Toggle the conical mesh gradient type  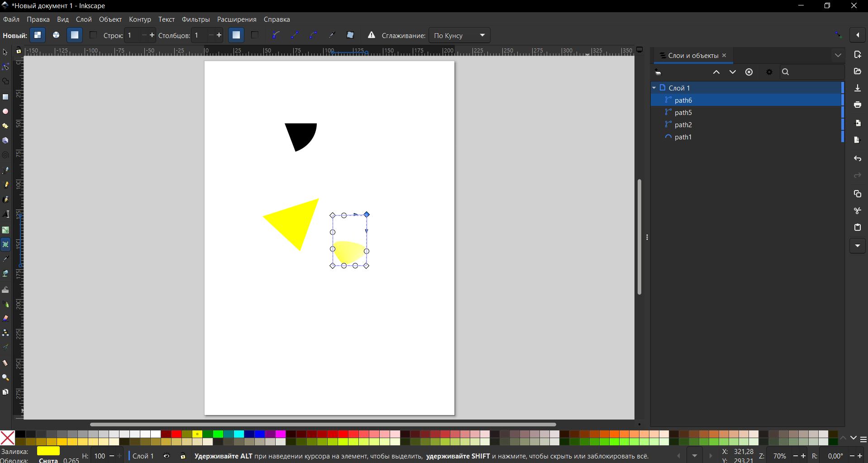tap(56, 35)
